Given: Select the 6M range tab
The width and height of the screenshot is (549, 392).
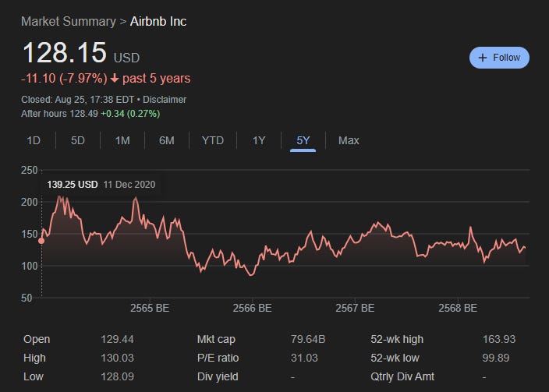Looking at the screenshot, I should tap(167, 140).
